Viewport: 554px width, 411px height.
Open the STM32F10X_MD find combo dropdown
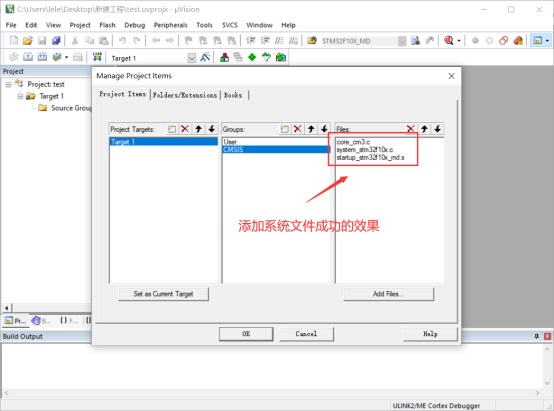click(402, 41)
